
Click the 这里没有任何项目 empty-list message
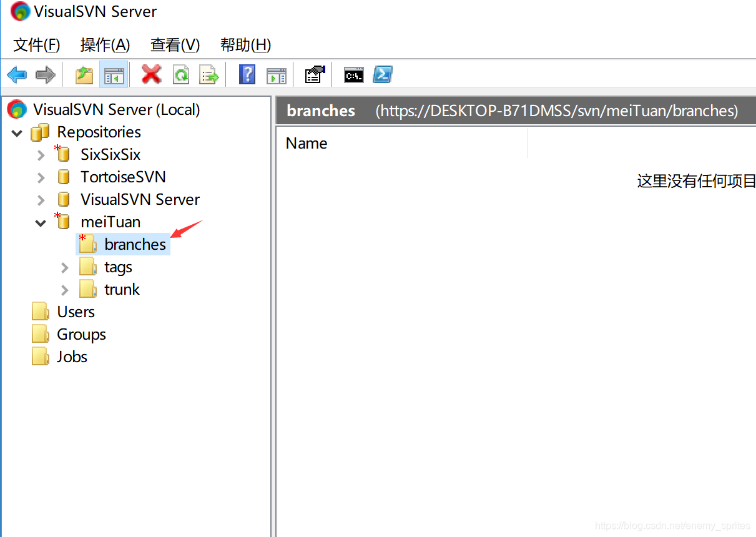tap(696, 182)
